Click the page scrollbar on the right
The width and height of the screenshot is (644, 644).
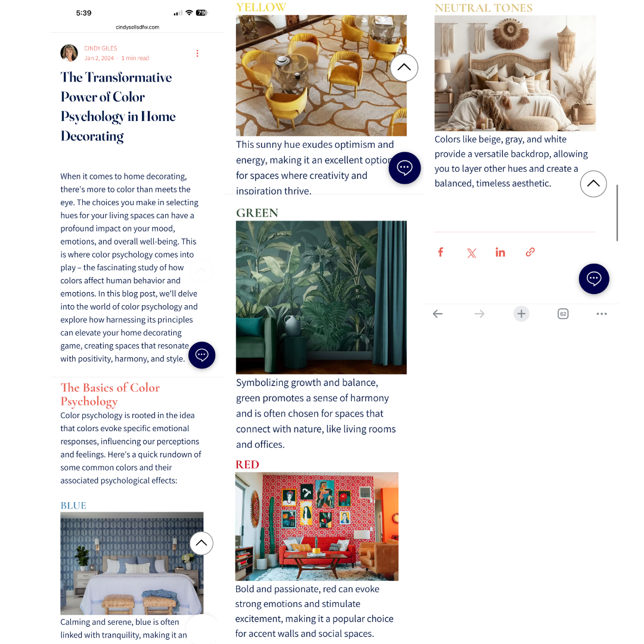[x=617, y=213]
